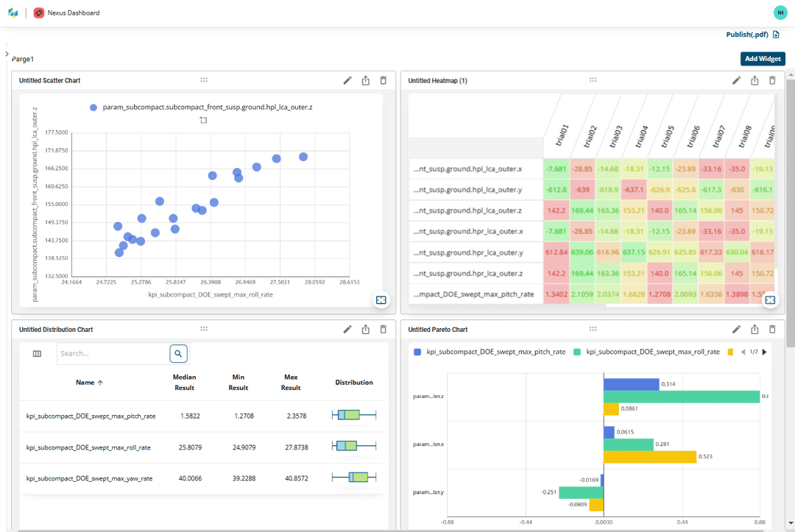Click the Add Widget button
The height and width of the screenshot is (532, 795).
coord(763,59)
